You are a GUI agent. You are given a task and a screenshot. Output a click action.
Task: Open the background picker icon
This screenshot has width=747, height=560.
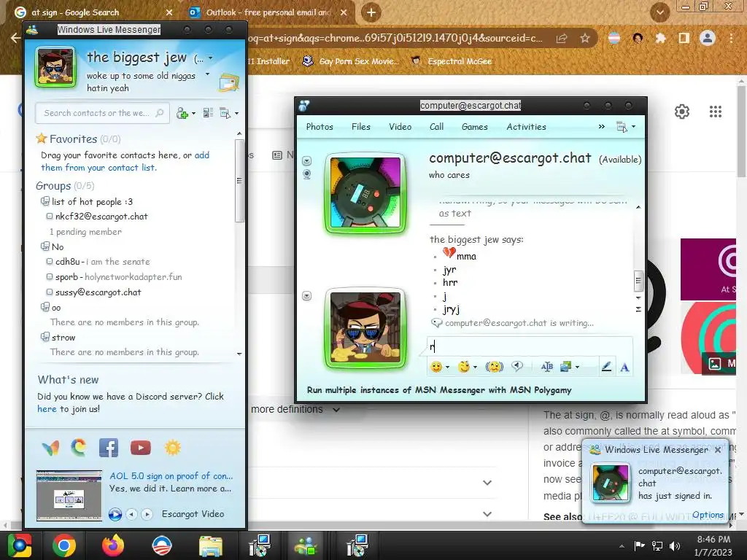[x=566, y=367]
